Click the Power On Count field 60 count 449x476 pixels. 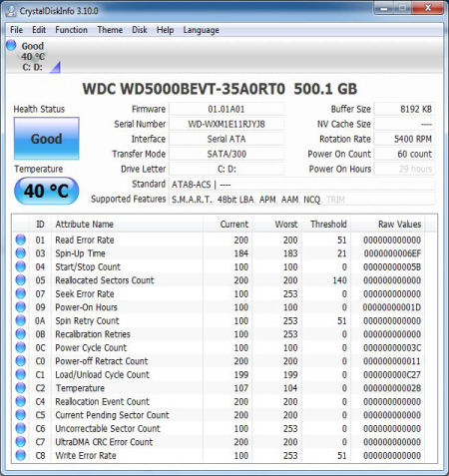404,154
